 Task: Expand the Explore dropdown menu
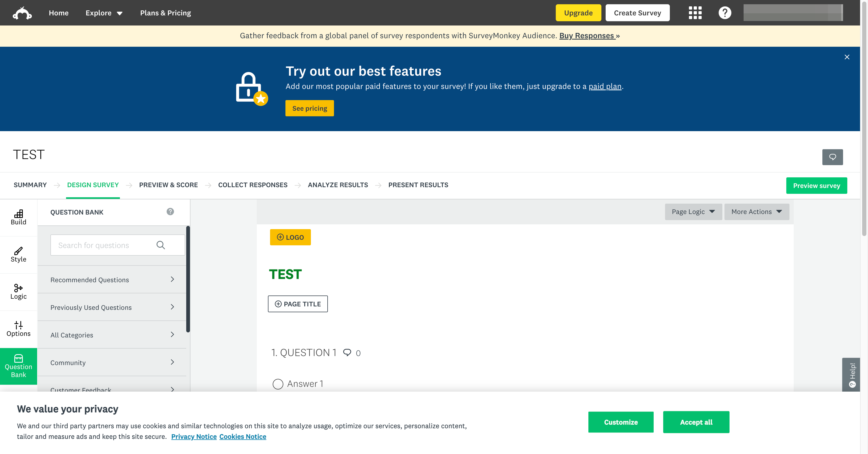tap(104, 13)
